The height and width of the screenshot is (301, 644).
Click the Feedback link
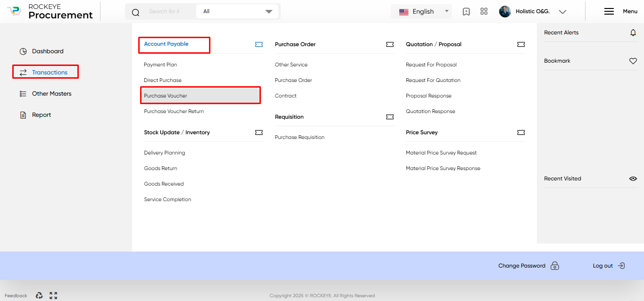click(x=16, y=296)
